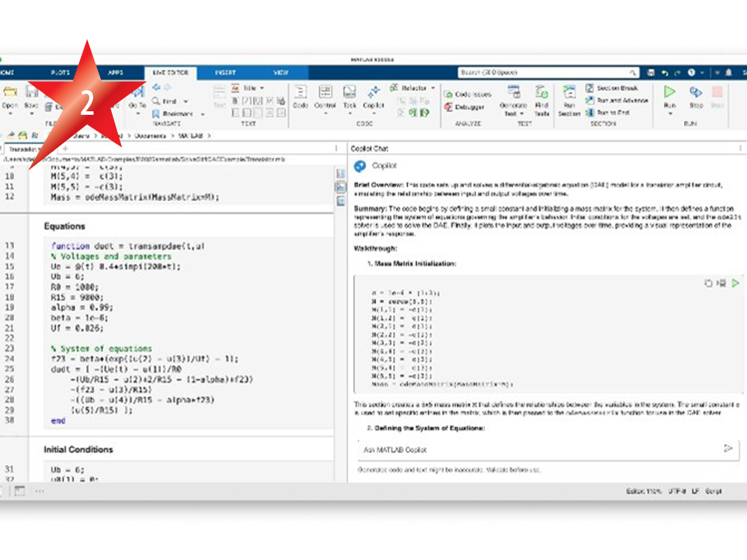747x560 pixels.
Task: Click the Bookmark tool
Action: pos(172,114)
